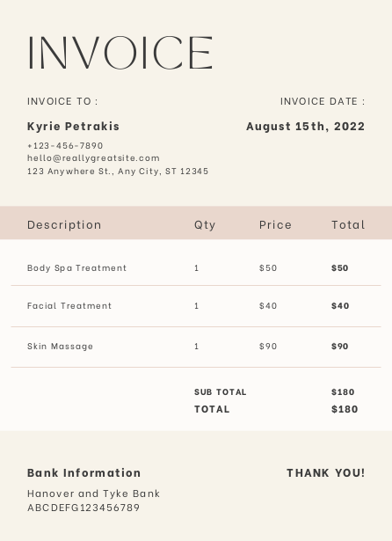Click the large INVOICE heading
This screenshot has width=392, height=541.
click(x=120, y=53)
